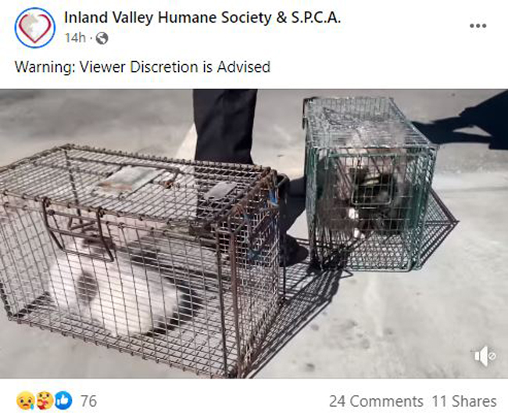
Task: Play the video by clicking the large rusty cage
Action: pos(139,260)
